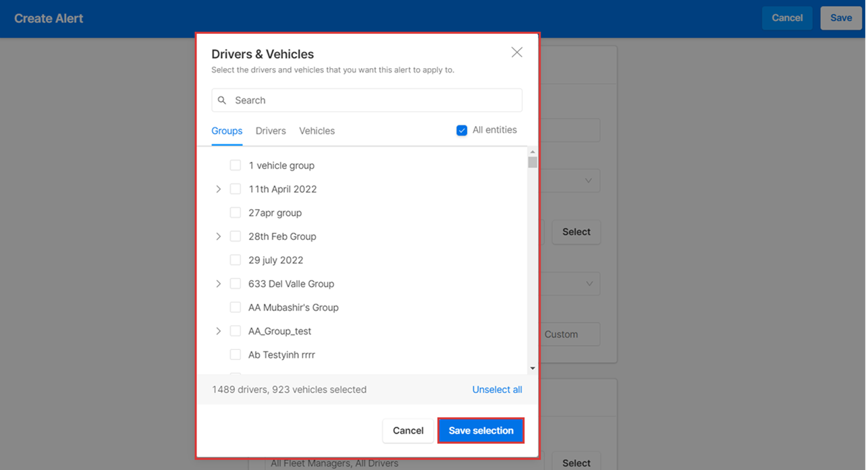Viewport: 868px width, 470px height.
Task: Click the Save selection button
Action: coord(481,430)
